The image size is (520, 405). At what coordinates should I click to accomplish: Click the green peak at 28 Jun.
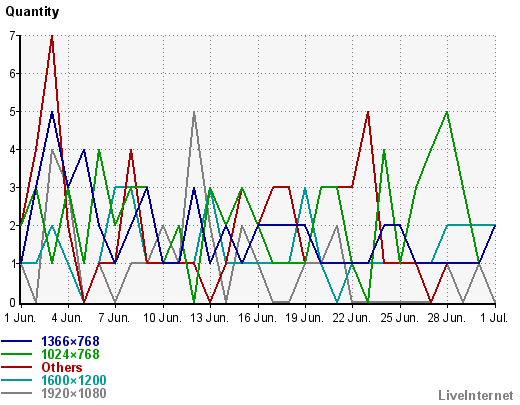click(447, 112)
